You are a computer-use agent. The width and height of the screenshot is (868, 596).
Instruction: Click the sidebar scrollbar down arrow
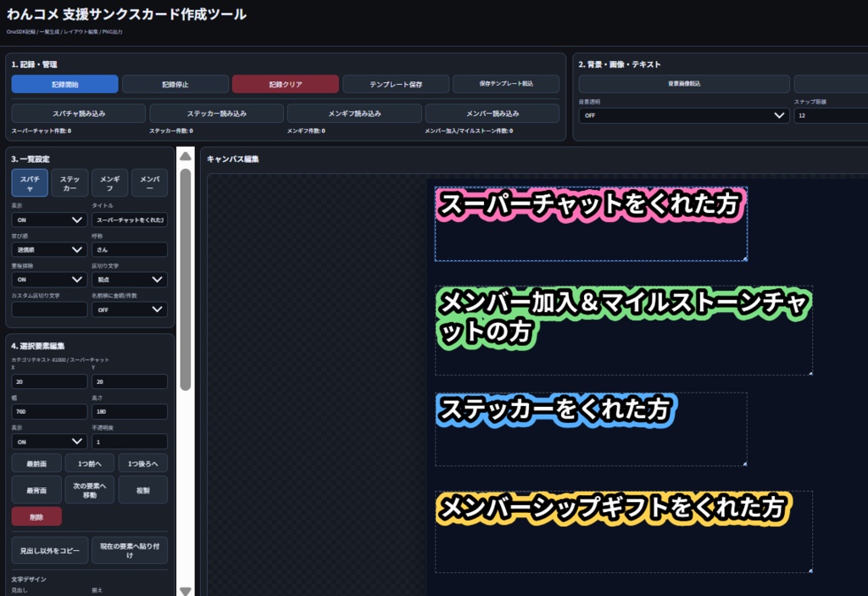coord(186,591)
